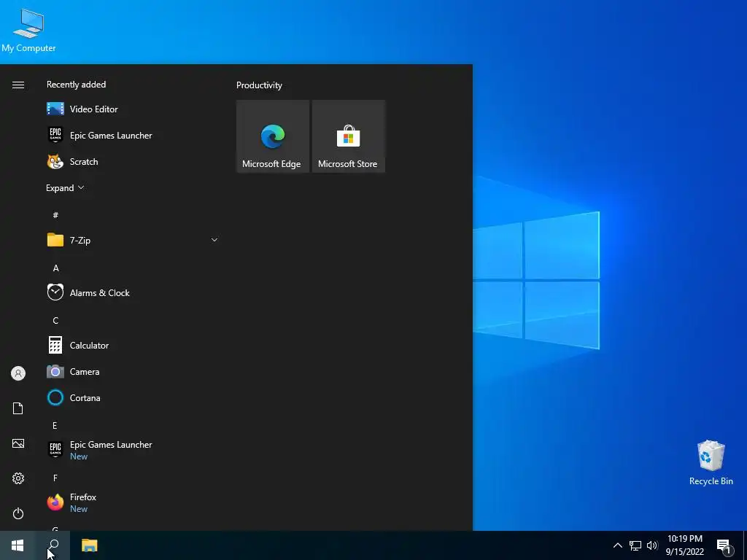Image resolution: width=747 pixels, height=560 pixels.
Task: Open the Action Center notifications
Action: 724,546
